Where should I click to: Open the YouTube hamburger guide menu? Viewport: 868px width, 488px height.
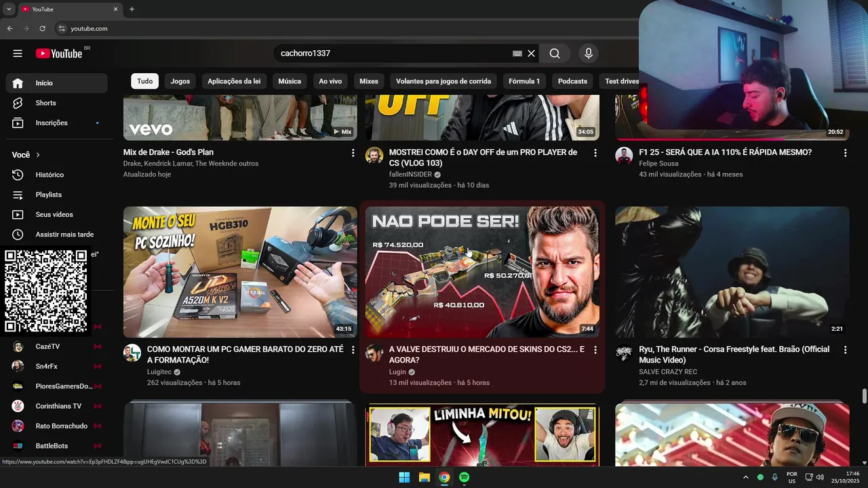click(x=18, y=54)
